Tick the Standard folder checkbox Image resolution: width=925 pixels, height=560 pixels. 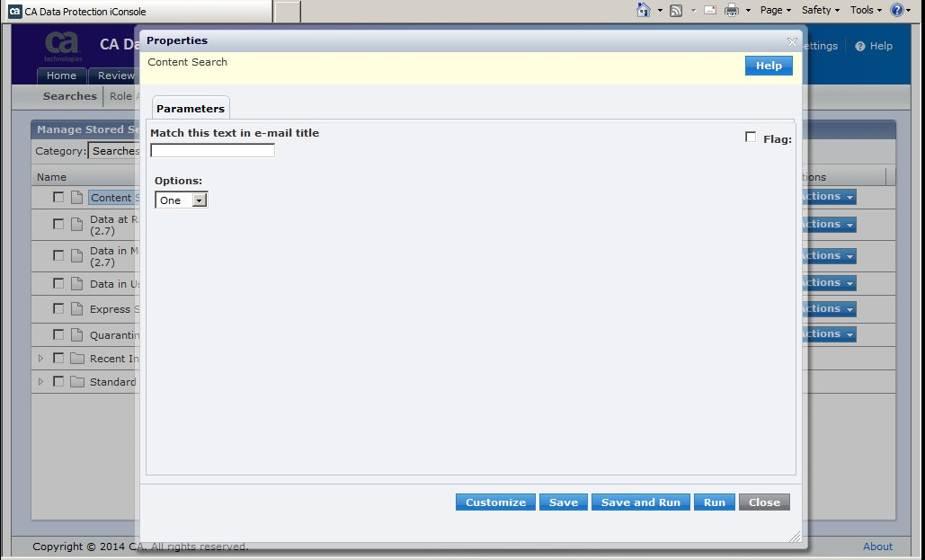click(x=58, y=381)
